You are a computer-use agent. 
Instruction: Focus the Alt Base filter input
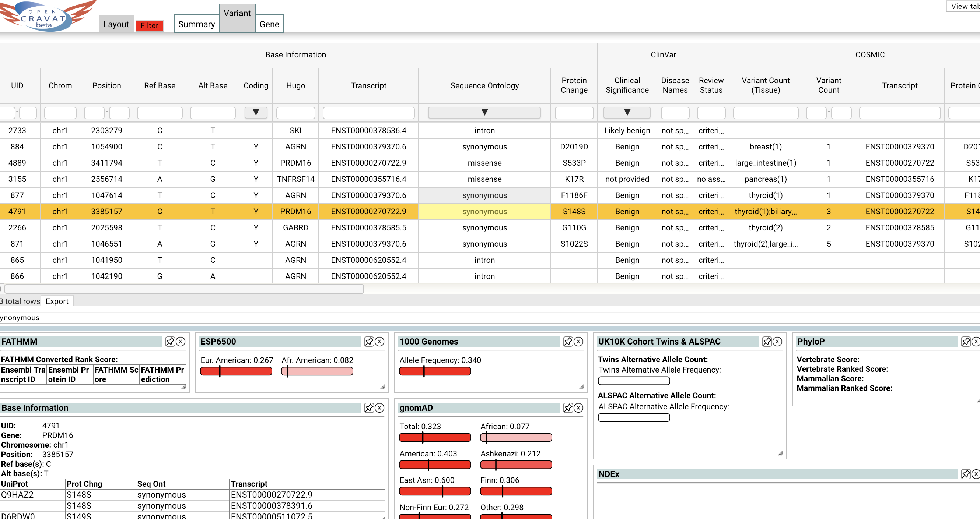click(213, 113)
